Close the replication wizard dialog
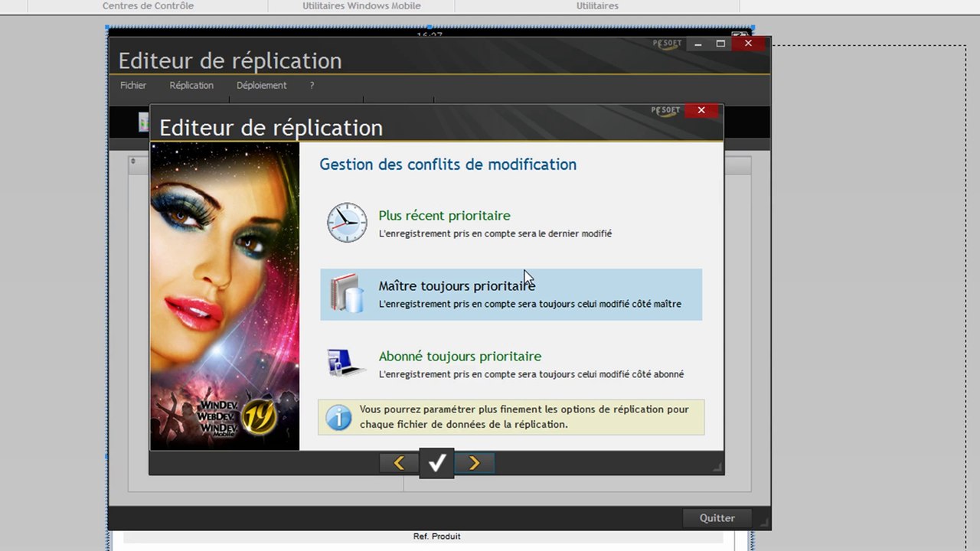This screenshot has height=551, width=980. [x=701, y=110]
